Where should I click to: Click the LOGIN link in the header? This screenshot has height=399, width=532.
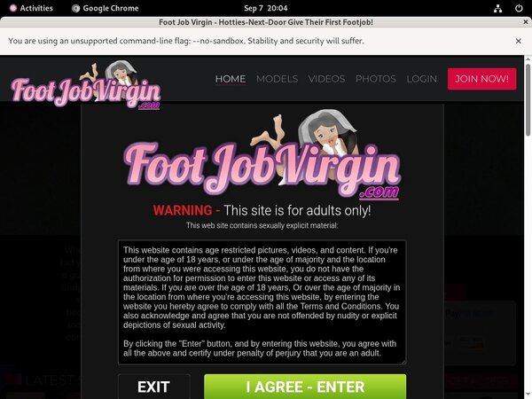pyautogui.click(x=421, y=79)
